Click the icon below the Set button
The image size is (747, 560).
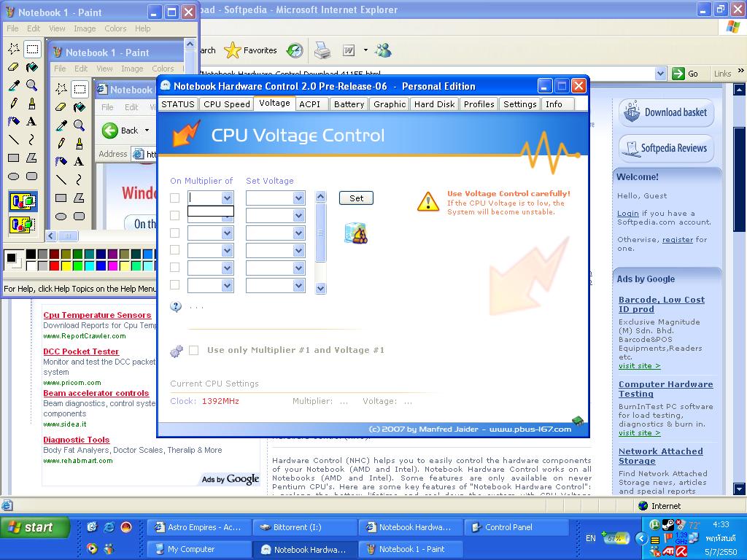pos(356,233)
